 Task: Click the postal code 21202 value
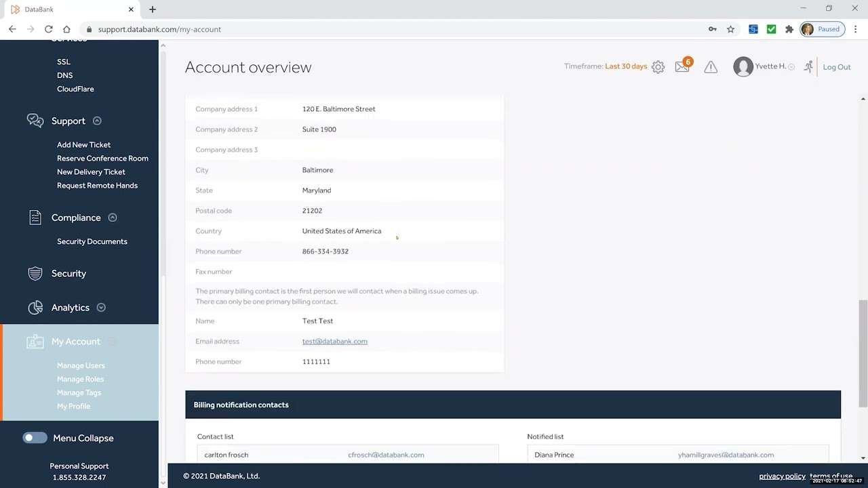[312, 211]
